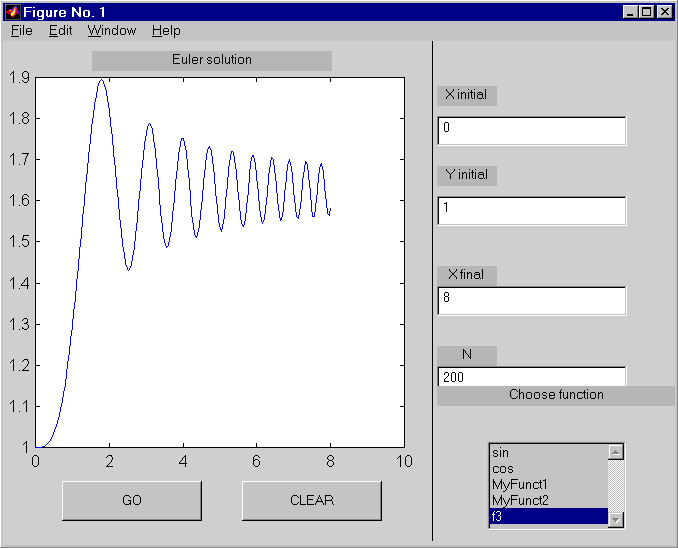Click the X final input field
This screenshot has width=678, height=548.
point(531,301)
